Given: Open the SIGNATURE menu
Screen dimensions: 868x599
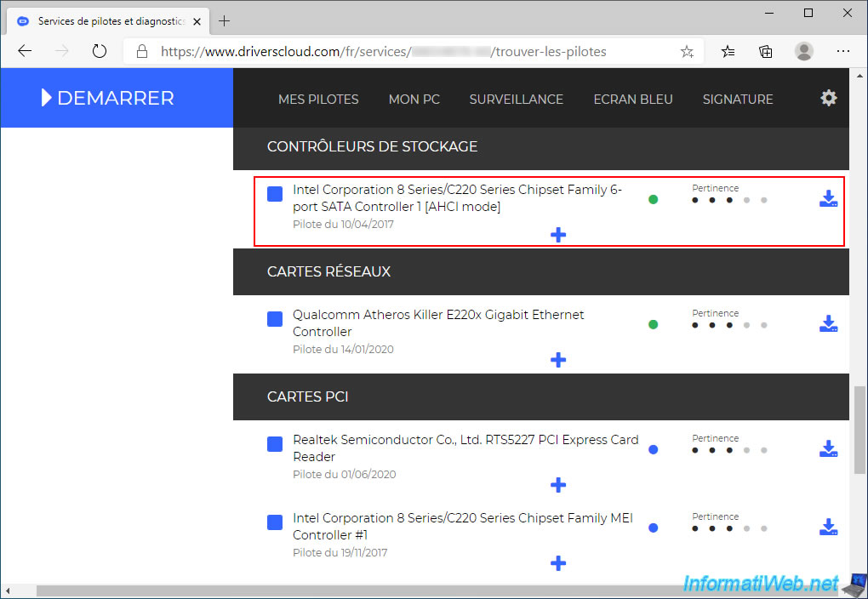Looking at the screenshot, I should click(737, 99).
